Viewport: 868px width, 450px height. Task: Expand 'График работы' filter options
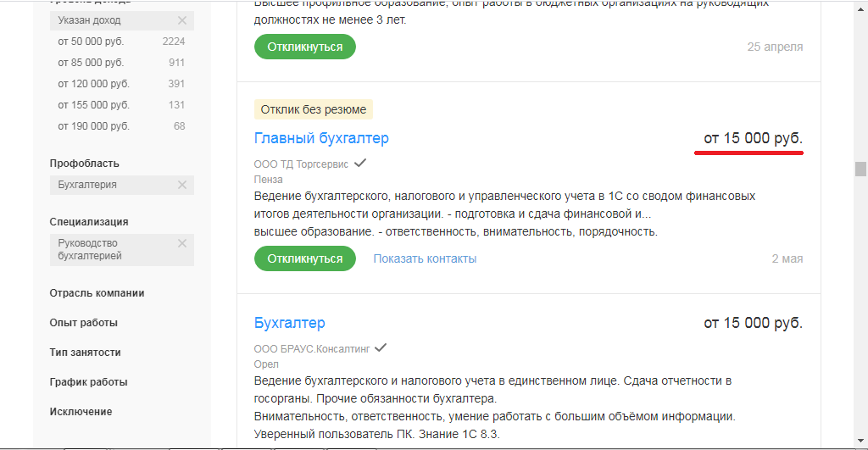[89, 382]
